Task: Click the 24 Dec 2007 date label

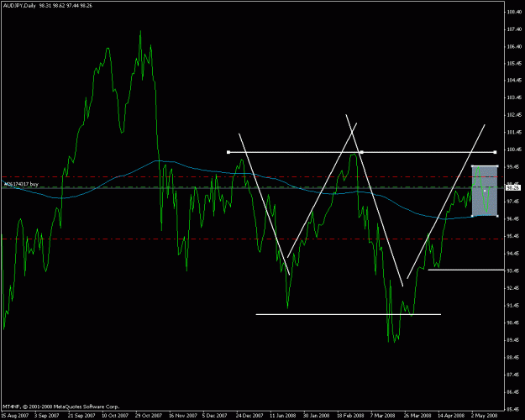Action: pyautogui.click(x=249, y=416)
